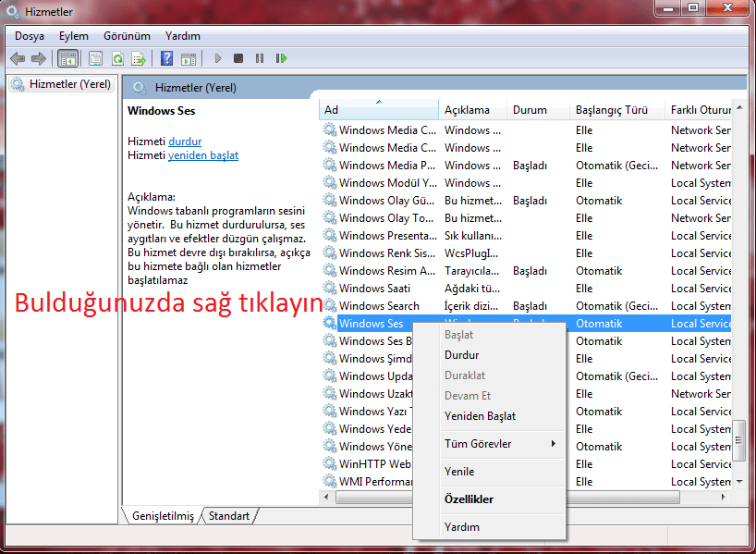Open the Yardım menu

click(x=183, y=36)
